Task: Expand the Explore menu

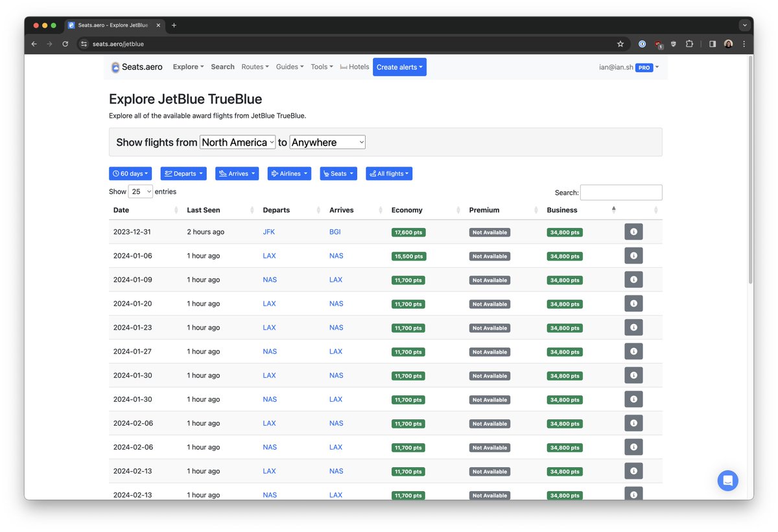Action: coord(188,67)
